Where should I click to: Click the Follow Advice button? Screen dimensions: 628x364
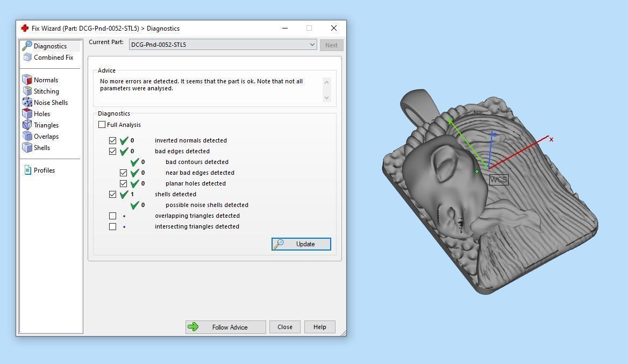click(x=225, y=327)
